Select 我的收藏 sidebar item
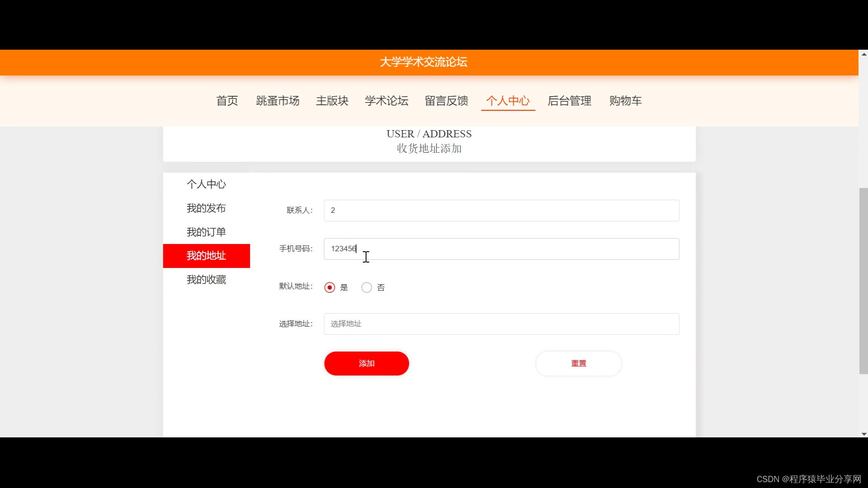The height and width of the screenshot is (488, 868). pos(206,280)
